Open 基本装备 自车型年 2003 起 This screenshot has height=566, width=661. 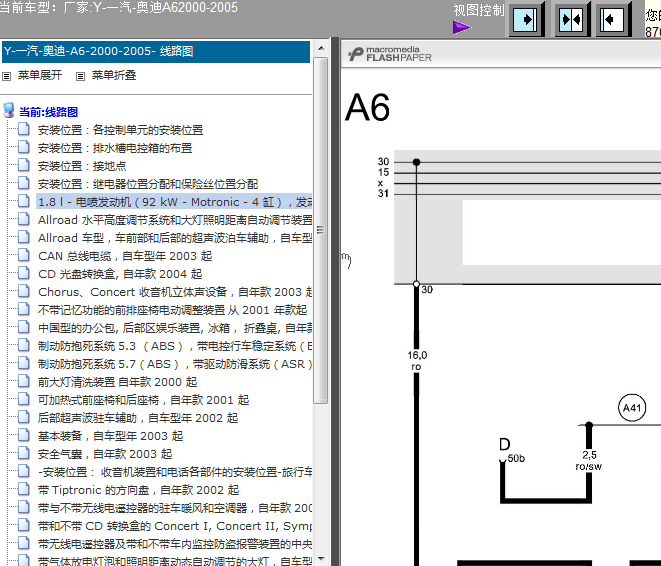click(110, 436)
